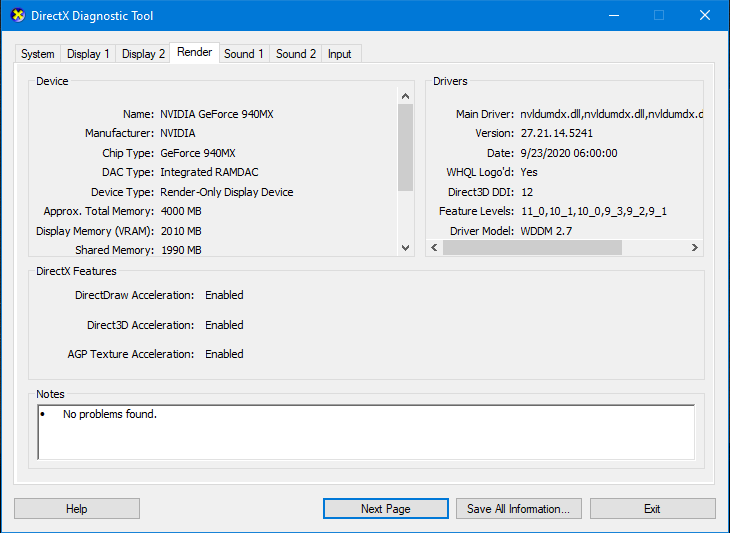Minimize the DirectX Diagnostic Tool window
The width and height of the screenshot is (730, 533).
[x=614, y=15]
